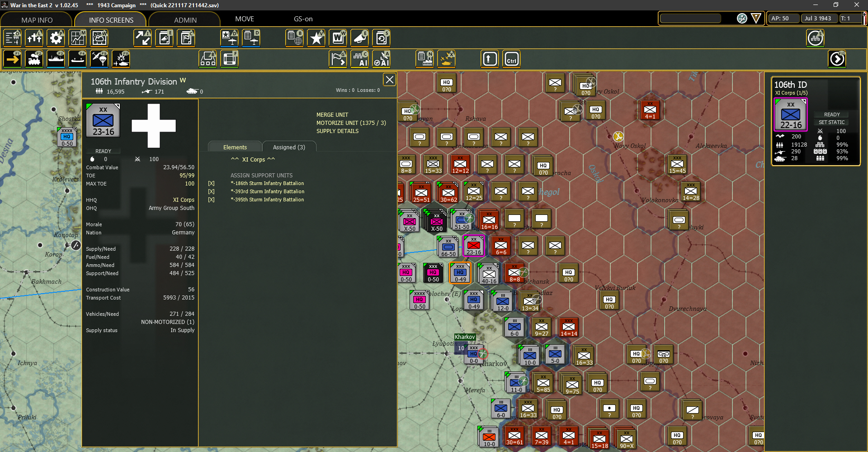Open SUPPLY DETAILS
This screenshot has width=868, height=452.
point(337,131)
